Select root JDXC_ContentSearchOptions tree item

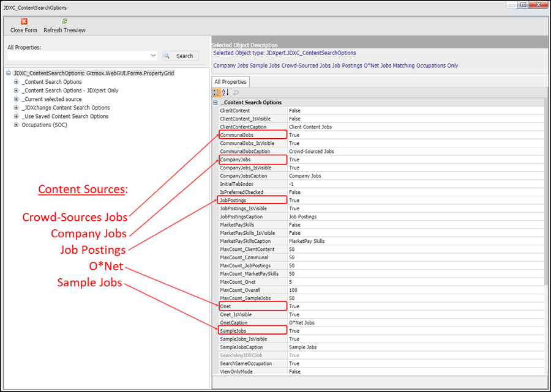coord(94,73)
